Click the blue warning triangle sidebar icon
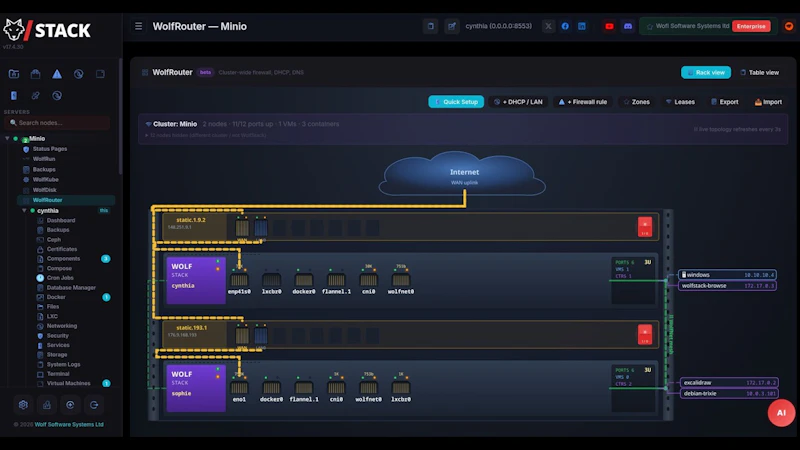The width and height of the screenshot is (800, 450). coord(57,74)
